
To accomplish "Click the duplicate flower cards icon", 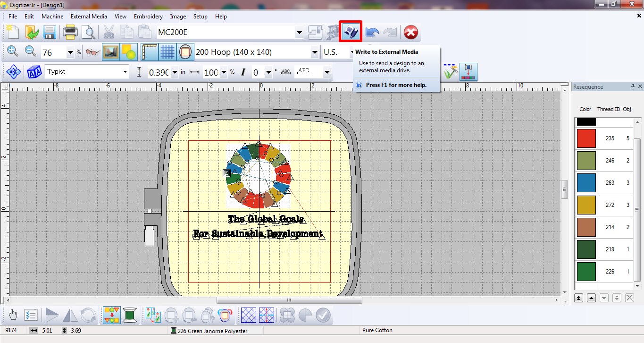I will 153,315.
